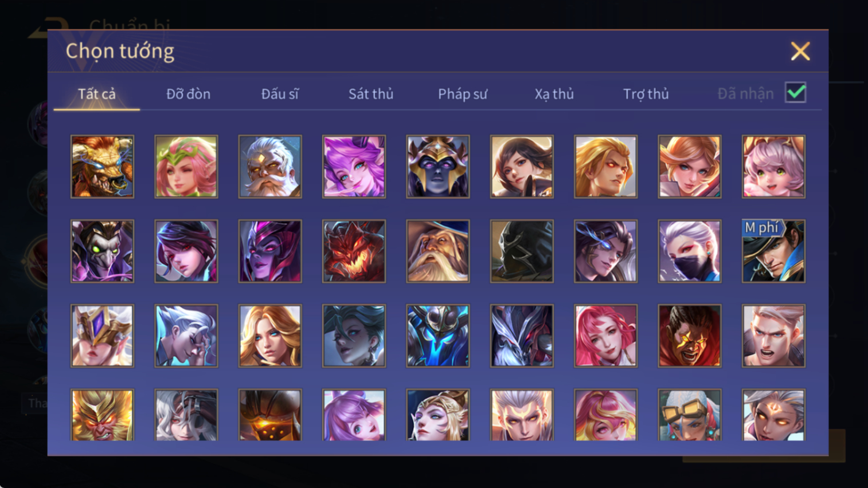Pick the white-bearded elder with forehead gem
Viewport: 868px width, 488px height.
pos(270,167)
